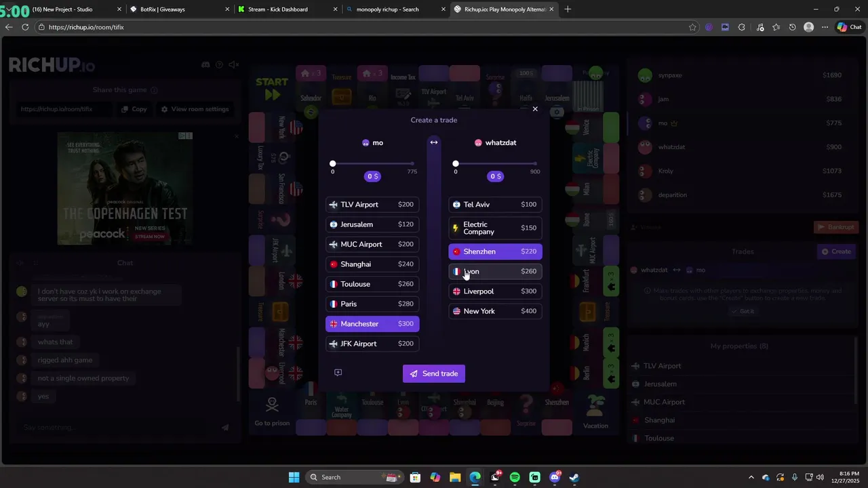Click the 0 $ amount badge under mo
Image resolution: width=868 pixels, height=488 pixels.
tap(372, 176)
